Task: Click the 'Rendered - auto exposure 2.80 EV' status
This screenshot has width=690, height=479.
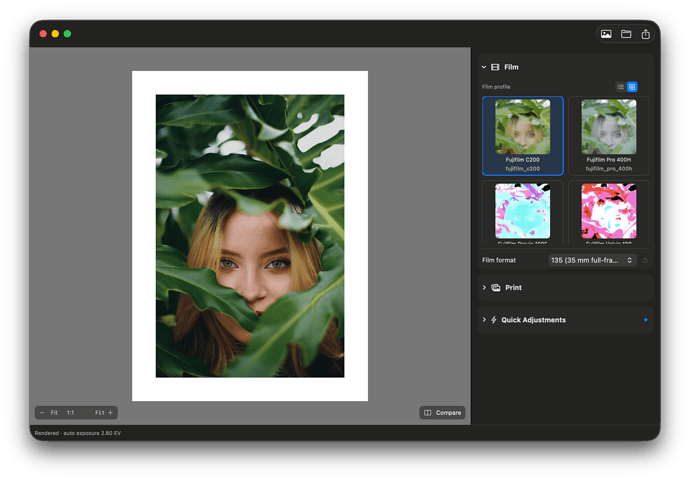Action: (78, 433)
